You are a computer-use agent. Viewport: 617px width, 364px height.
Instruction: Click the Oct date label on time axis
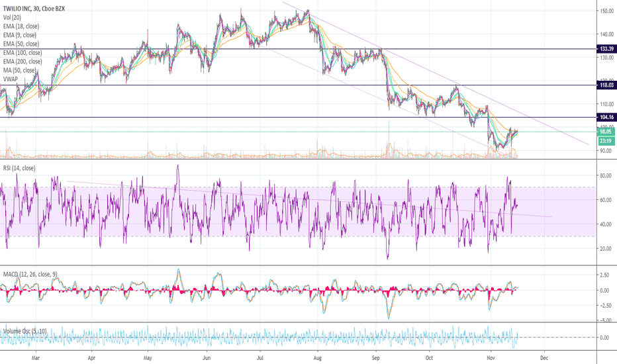coord(429,358)
